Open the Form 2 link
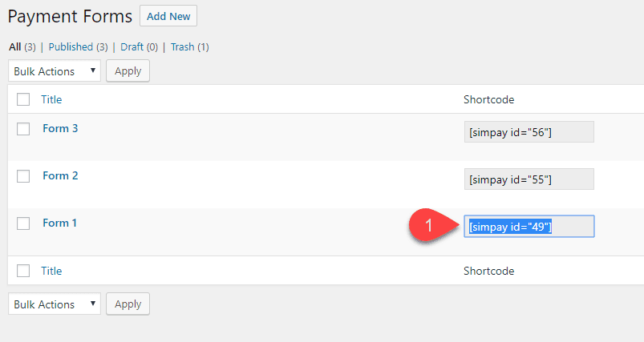 [x=60, y=175]
